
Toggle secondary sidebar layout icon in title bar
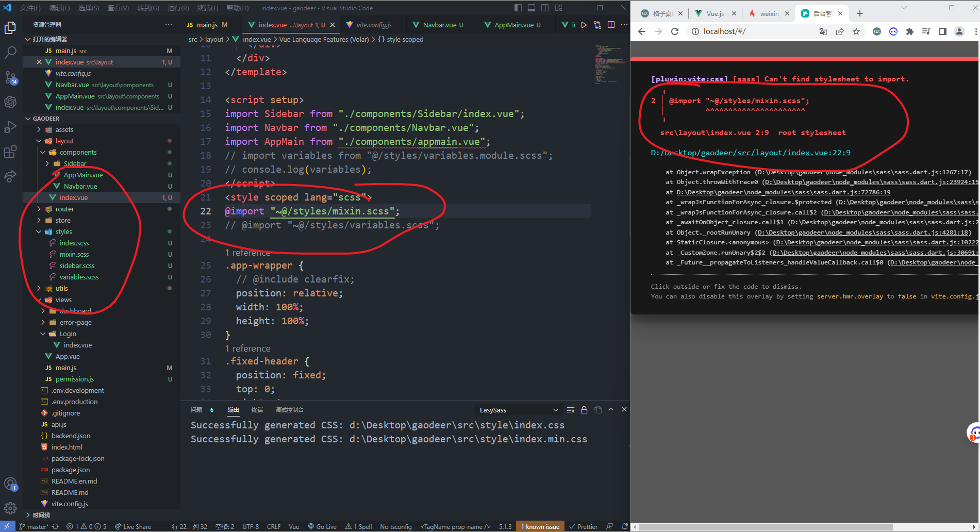coord(545,8)
